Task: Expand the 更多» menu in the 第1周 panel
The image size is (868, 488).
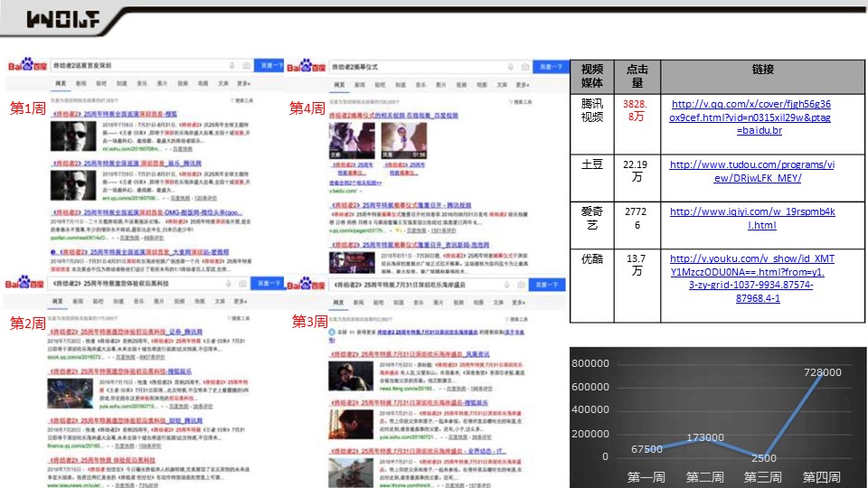Action: tap(244, 83)
